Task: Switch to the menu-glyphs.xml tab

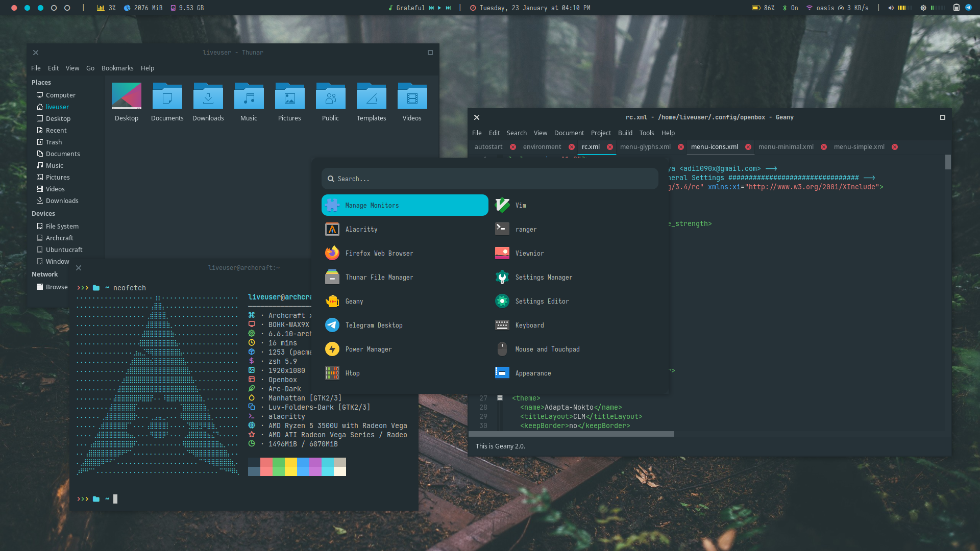Action: (x=645, y=146)
